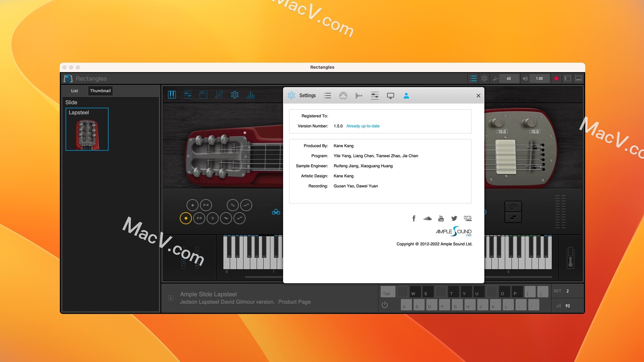Image resolution: width=644 pixels, height=362 pixels.
Task: Adjust the right mod wheel slider
Action: [x=197, y=258]
